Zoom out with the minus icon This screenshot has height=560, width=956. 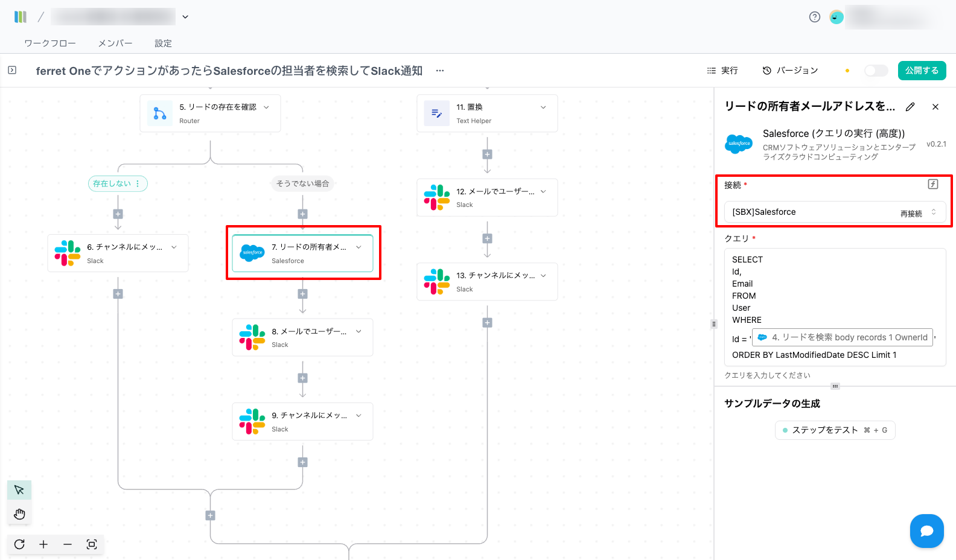68,544
